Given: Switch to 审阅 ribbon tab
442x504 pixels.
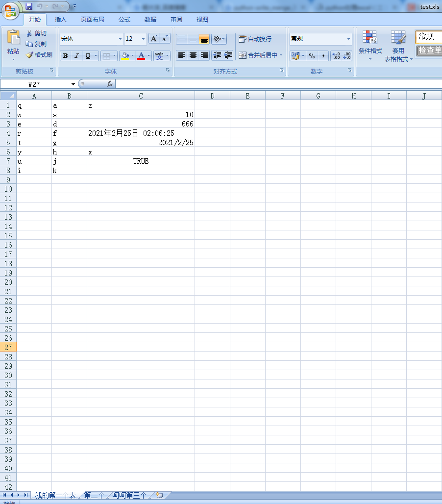Looking at the screenshot, I should pyautogui.click(x=176, y=20).
